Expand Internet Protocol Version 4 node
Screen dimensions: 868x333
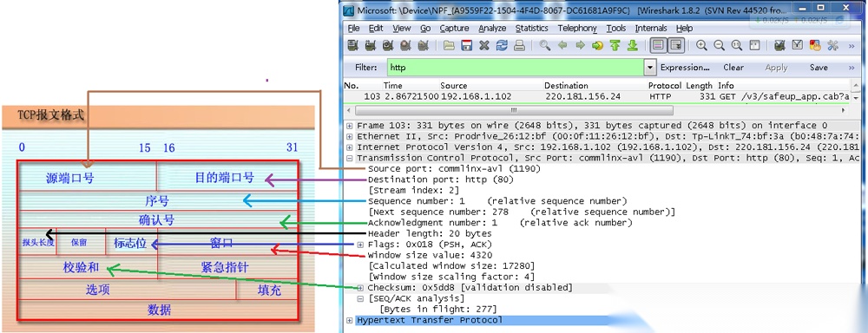[x=349, y=147]
